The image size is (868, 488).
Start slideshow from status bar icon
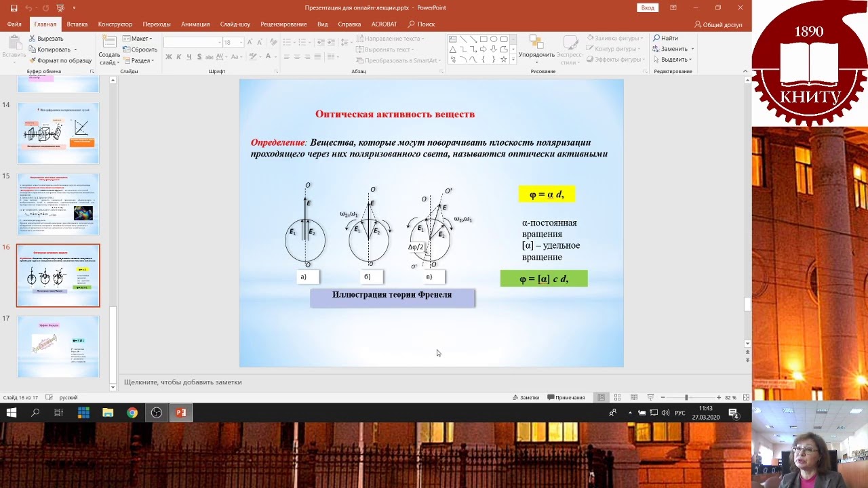click(x=650, y=397)
